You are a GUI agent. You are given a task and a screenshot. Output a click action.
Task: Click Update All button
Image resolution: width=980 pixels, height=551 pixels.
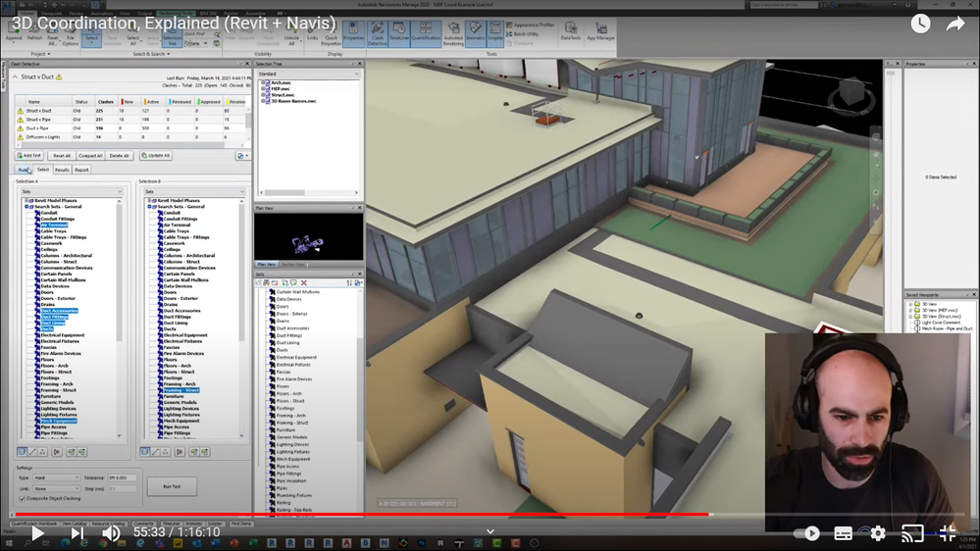click(156, 156)
